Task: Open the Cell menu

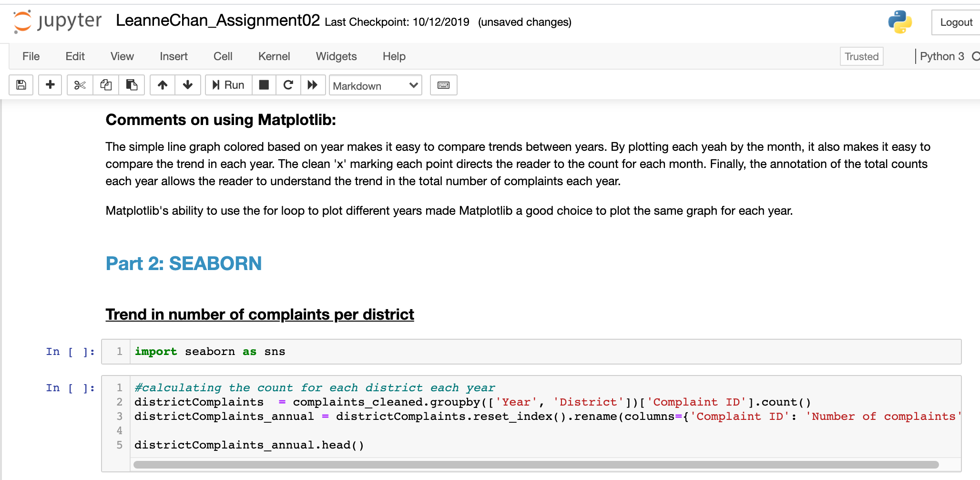Action: (223, 56)
